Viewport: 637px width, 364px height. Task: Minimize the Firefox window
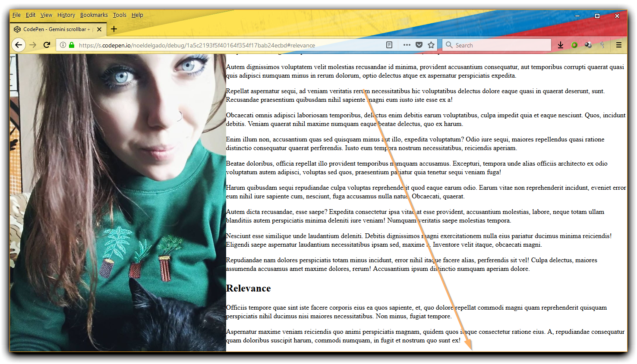tap(577, 16)
